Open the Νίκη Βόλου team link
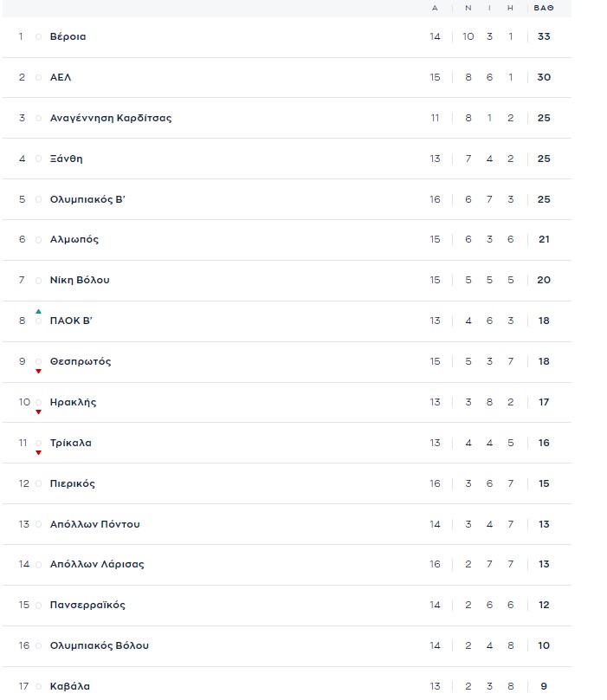 [x=80, y=281]
